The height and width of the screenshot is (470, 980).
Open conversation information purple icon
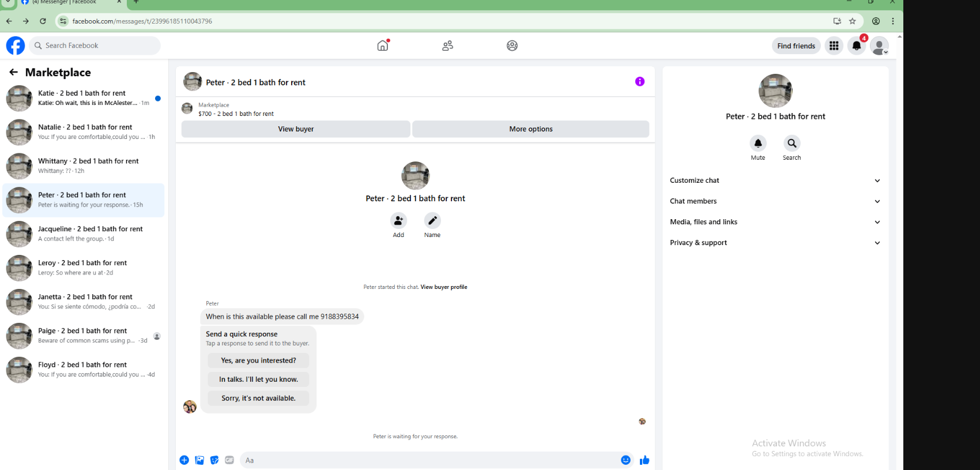640,81
